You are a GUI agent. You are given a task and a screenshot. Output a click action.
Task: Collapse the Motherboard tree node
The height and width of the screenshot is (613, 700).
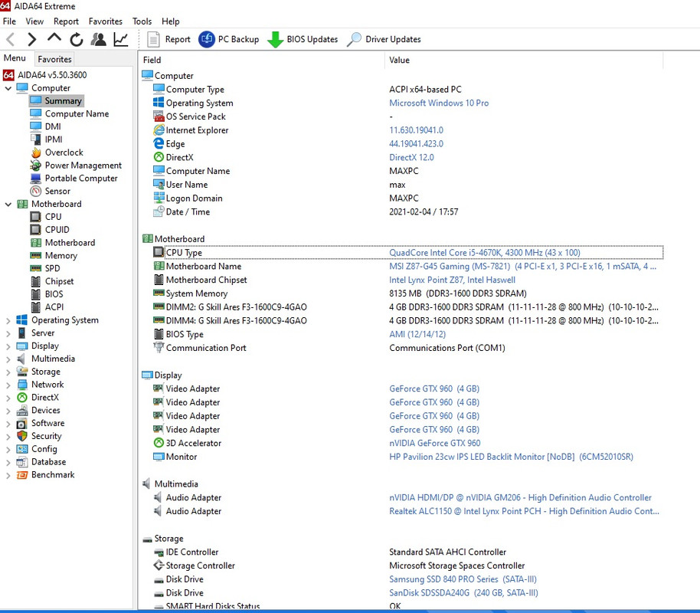click(x=8, y=204)
